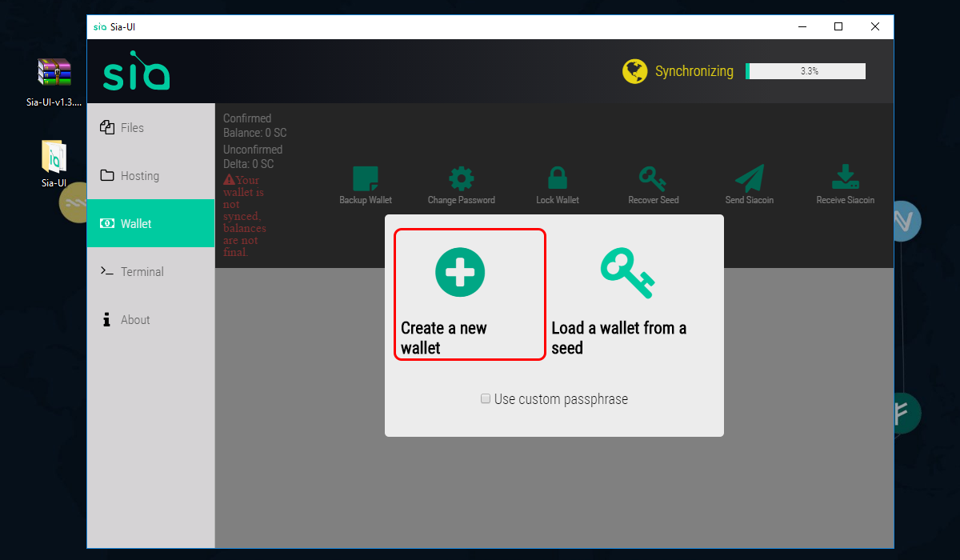Image resolution: width=960 pixels, height=560 pixels.
Task: Click the wallet not synced warning message
Action: click(246, 216)
